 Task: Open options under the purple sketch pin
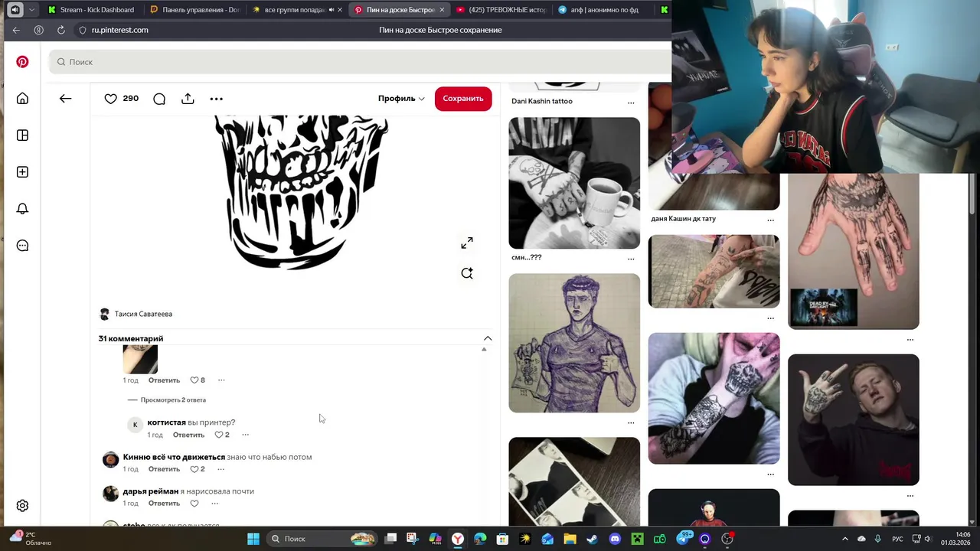(631, 422)
